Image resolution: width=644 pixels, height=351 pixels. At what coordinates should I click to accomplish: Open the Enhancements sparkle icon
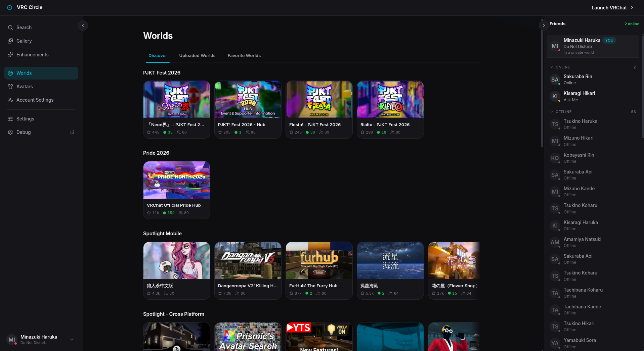tap(10, 55)
